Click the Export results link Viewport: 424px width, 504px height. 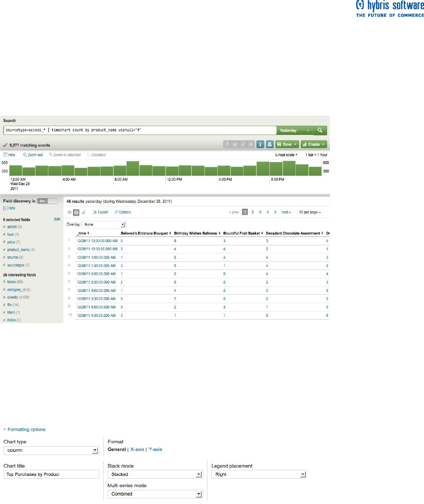click(100, 212)
